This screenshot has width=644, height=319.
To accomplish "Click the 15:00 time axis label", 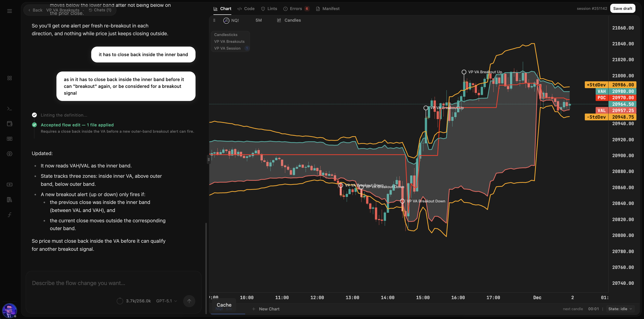I will pyautogui.click(x=423, y=298).
